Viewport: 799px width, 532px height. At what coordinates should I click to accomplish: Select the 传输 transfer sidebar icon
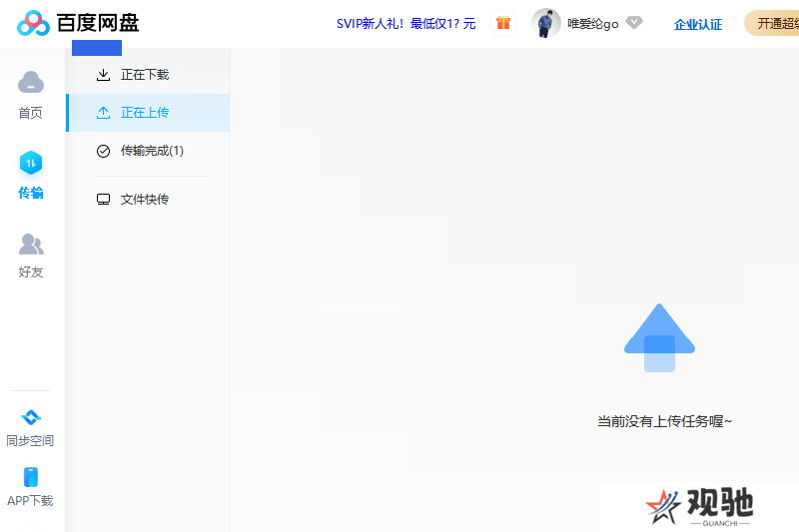31,164
